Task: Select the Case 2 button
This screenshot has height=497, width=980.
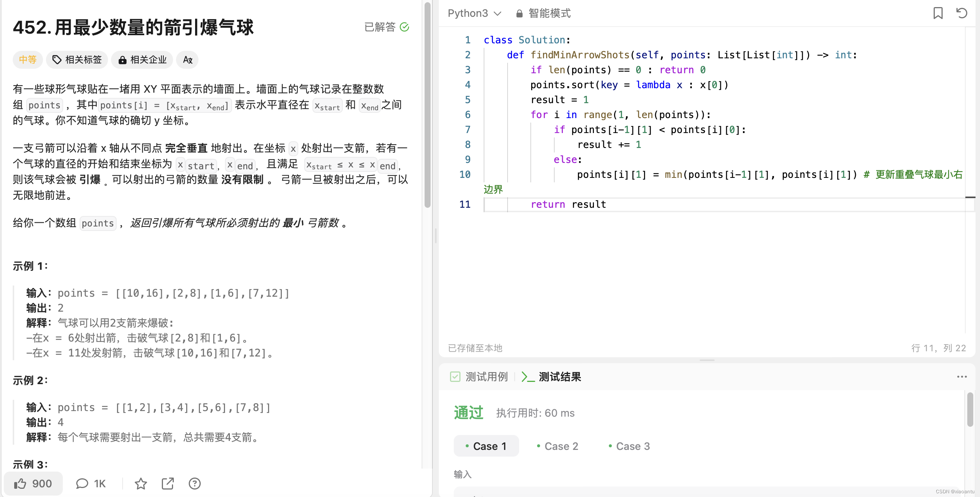Action: (x=557, y=446)
